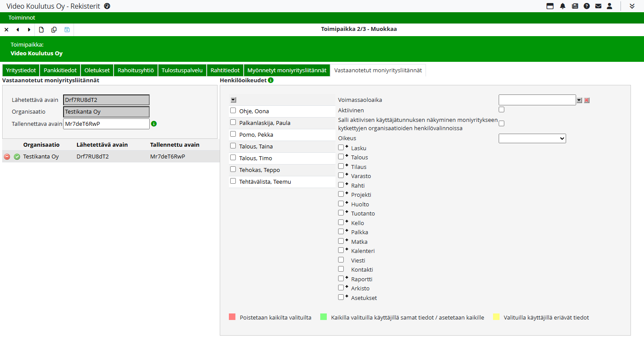The image size is (644, 340).
Task: Go to next record with right arrow
Action: 29,30
